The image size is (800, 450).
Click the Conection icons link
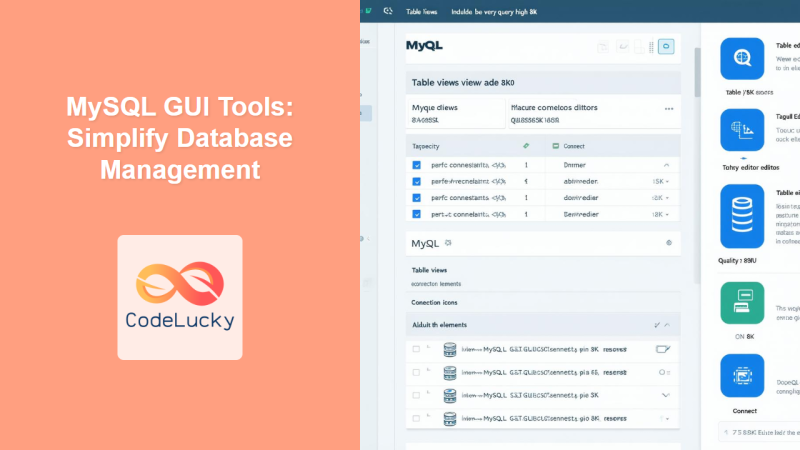pyautogui.click(x=434, y=302)
